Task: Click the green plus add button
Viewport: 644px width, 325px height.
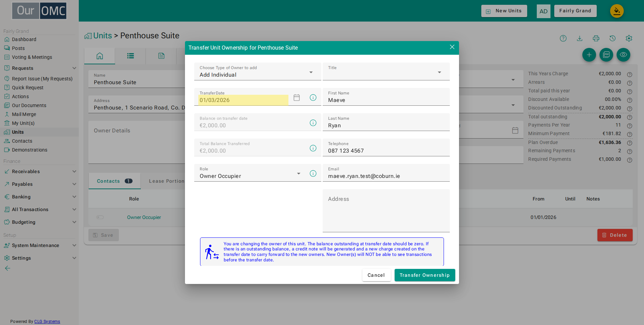Action: click(589, 55)
